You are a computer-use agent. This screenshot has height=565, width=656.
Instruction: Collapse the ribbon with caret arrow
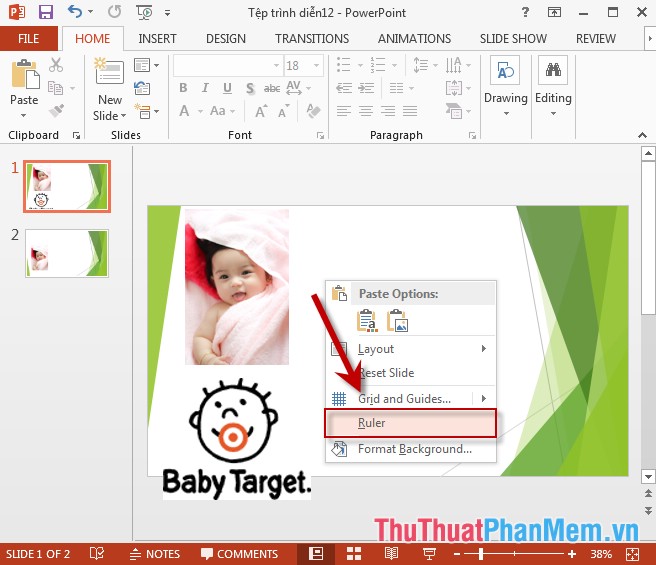click(643, 135)
